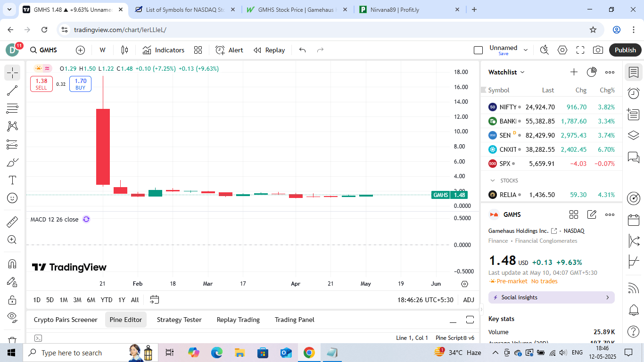The width and height of the screenshot is (644, 362).
Task: Open the Indicators dialog
Action: pos(163,50)
